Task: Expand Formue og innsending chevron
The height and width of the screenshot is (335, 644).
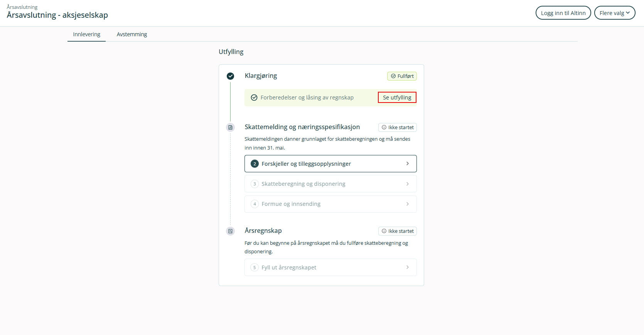Action: [407, 204]
